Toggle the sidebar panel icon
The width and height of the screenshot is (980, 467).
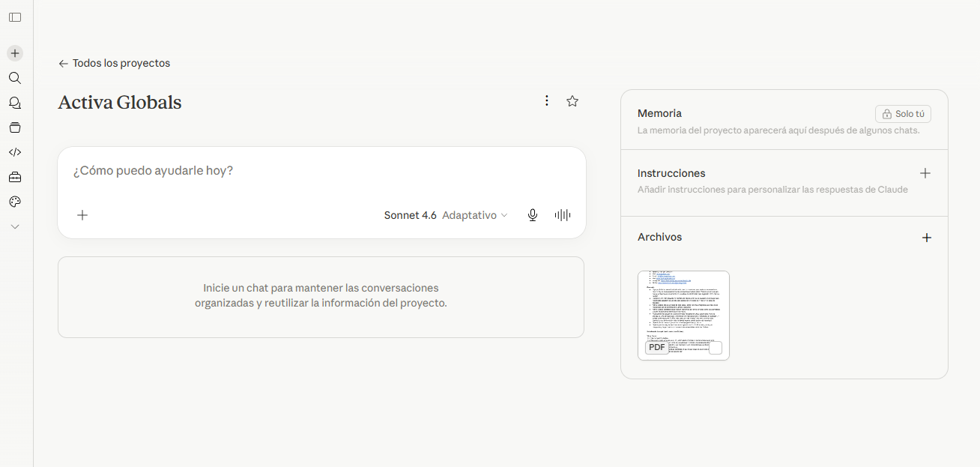pyautogui.click(x=15, y=17)
